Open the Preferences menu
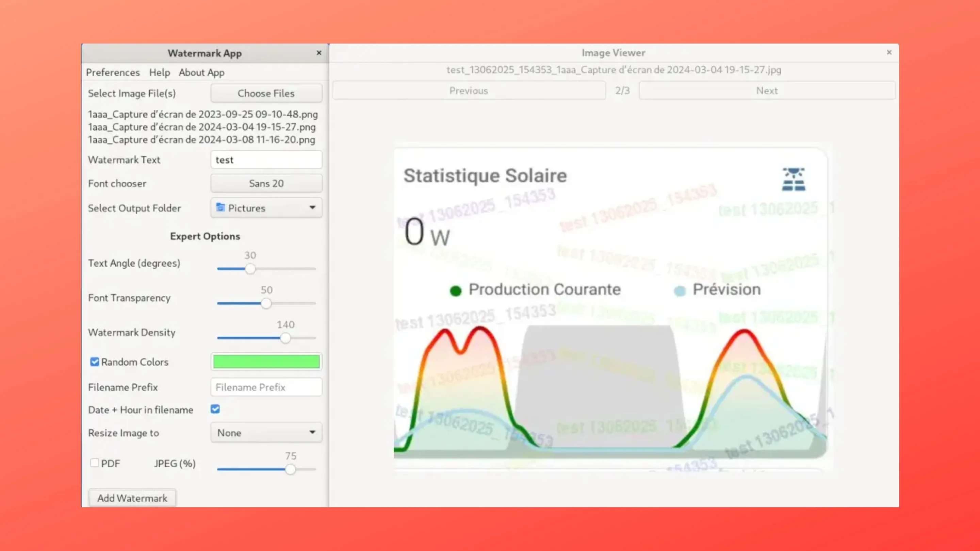The image size is (980, 551). (x=113, y=72)
